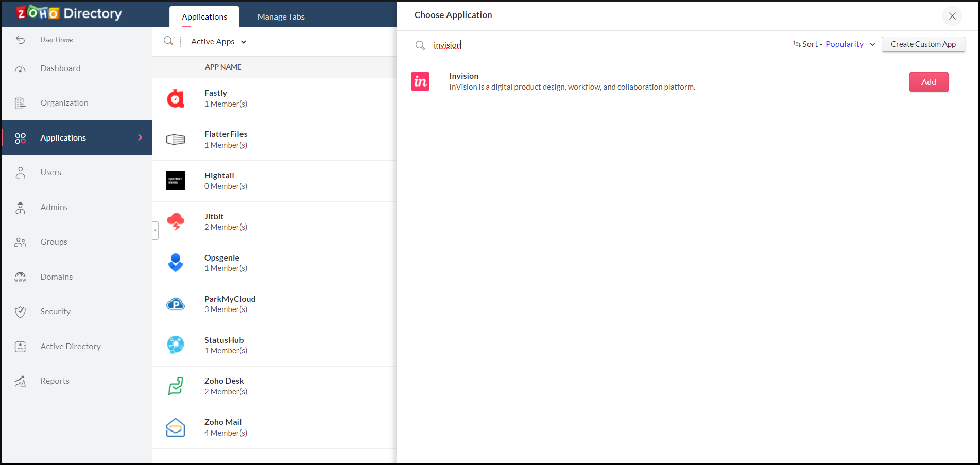The image size is (980, 465).
Task: Click the APP NAME column header
Action: point(223,67)
